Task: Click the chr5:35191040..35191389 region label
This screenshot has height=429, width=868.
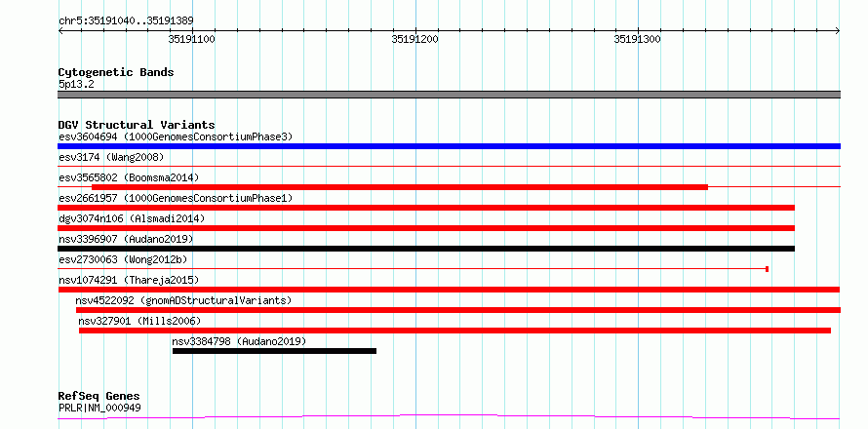Action: click(126, 21)
